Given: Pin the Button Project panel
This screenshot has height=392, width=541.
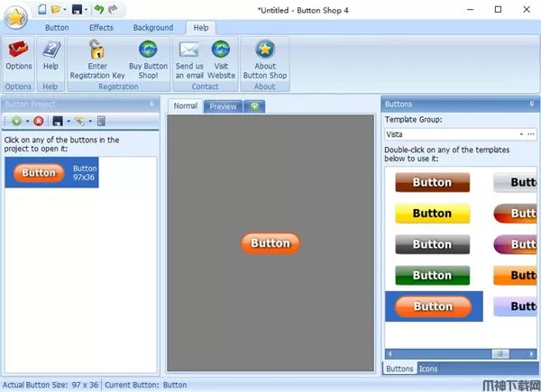Looking at the screenshot, I should coord(151,104).
